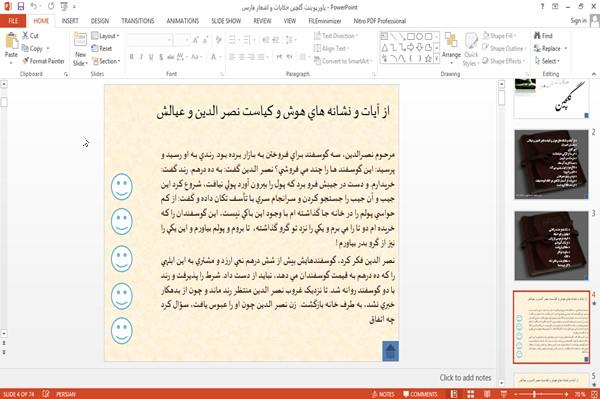Click the blue home action button on slide
The height and width of the screenshot is (399, 600).
click(390, 351)
